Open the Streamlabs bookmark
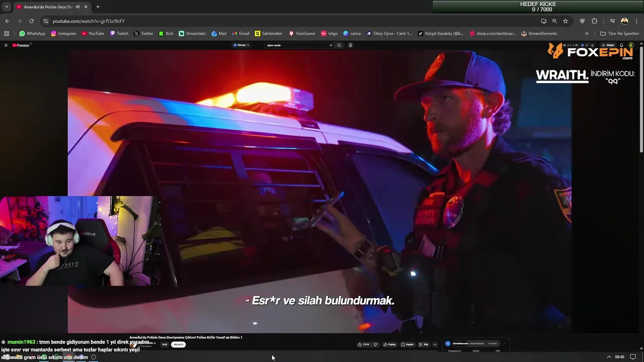The width and height of the screenshot is (644, 362). (192, 34)
